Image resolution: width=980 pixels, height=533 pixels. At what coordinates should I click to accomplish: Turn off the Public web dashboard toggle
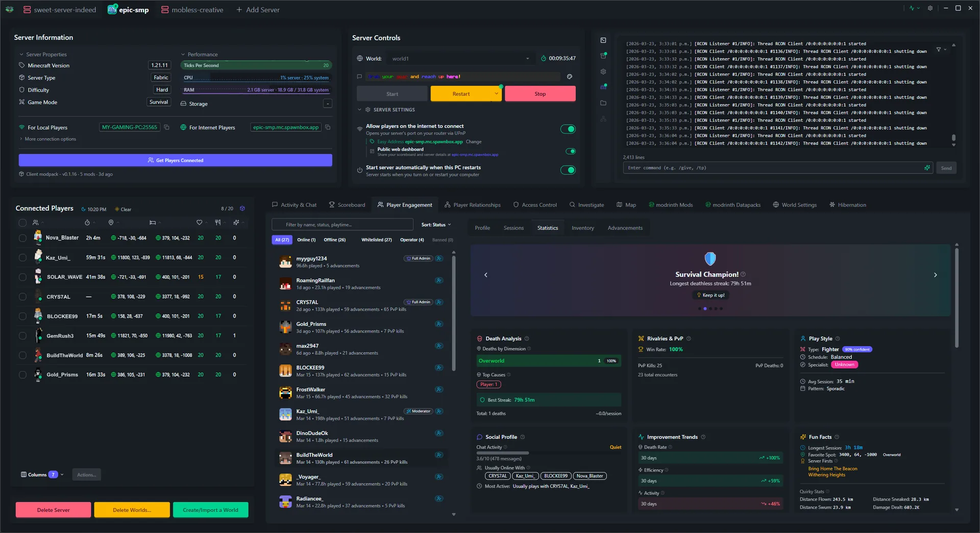click(x=571, y=151)
